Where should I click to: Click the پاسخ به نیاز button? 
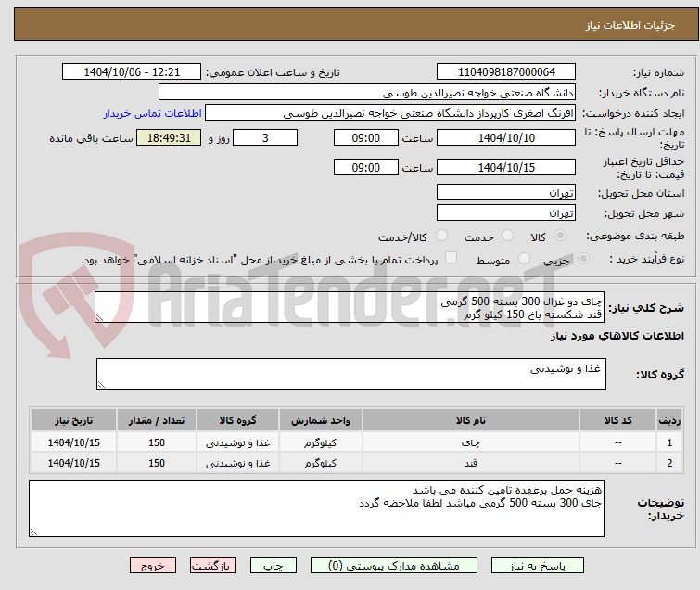(x=537, y=566)
